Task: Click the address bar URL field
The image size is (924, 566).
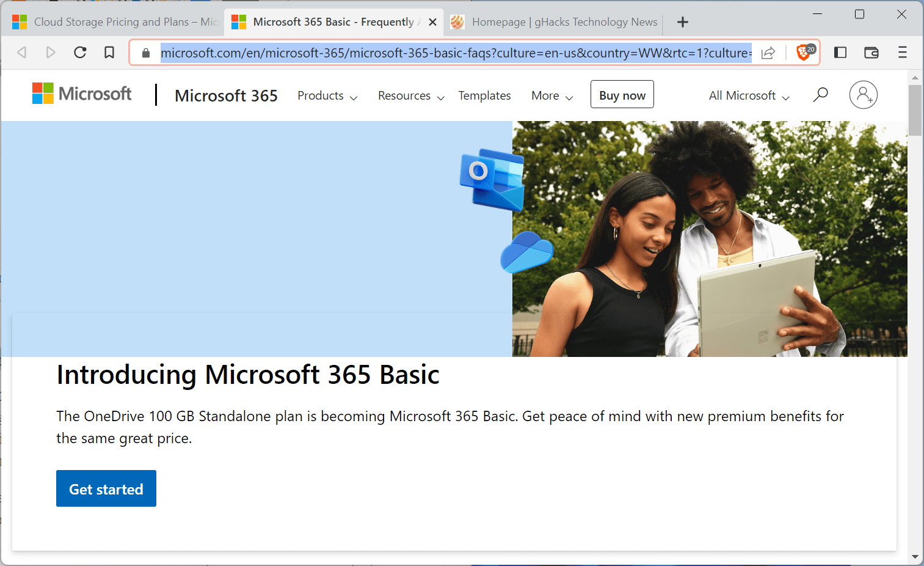Action: [x=456, y=53]
